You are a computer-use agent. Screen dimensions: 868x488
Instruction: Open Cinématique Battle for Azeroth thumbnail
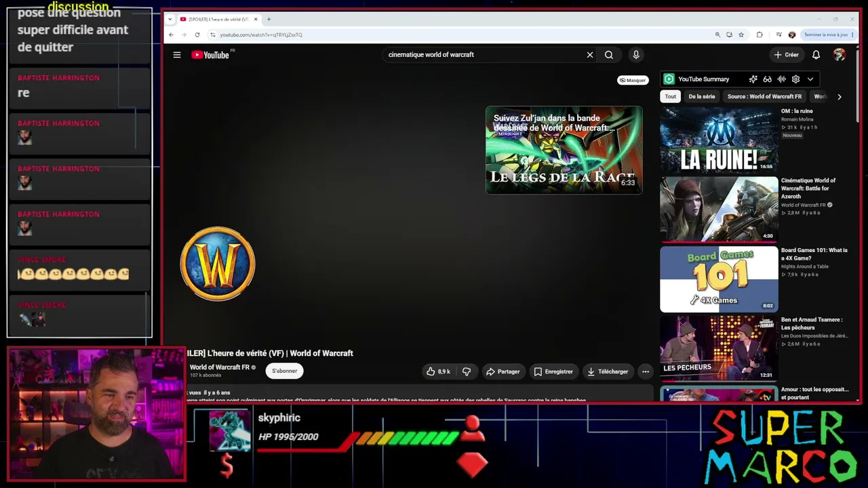pos(719,209)
